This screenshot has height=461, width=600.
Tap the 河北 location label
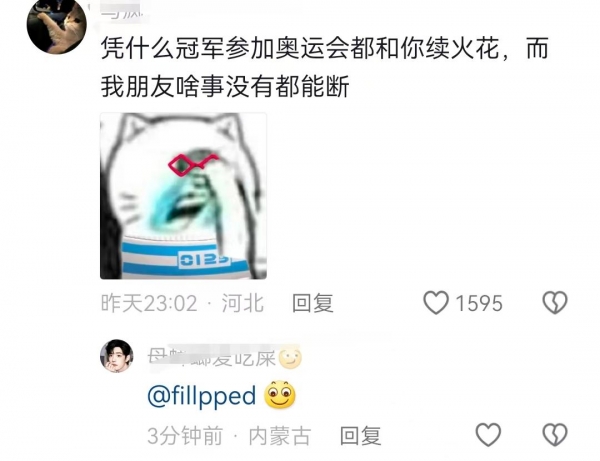pos(243,303)
